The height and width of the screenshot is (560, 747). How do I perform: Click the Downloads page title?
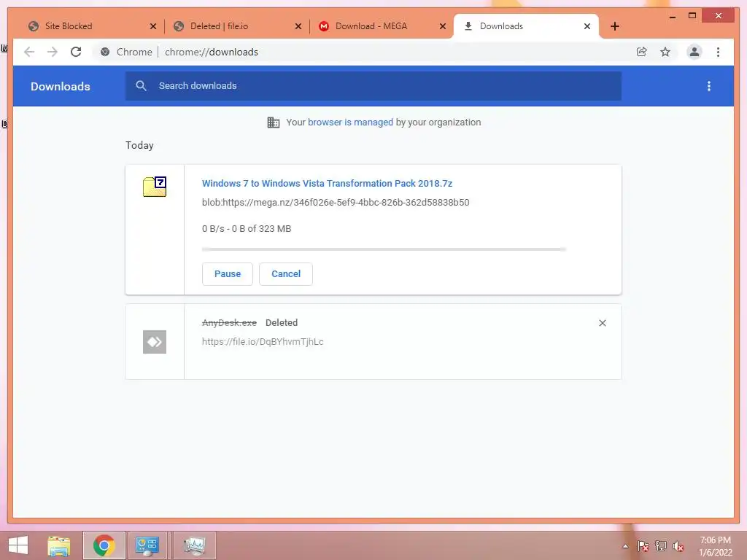pyautogui.click(x=61, y=86)
